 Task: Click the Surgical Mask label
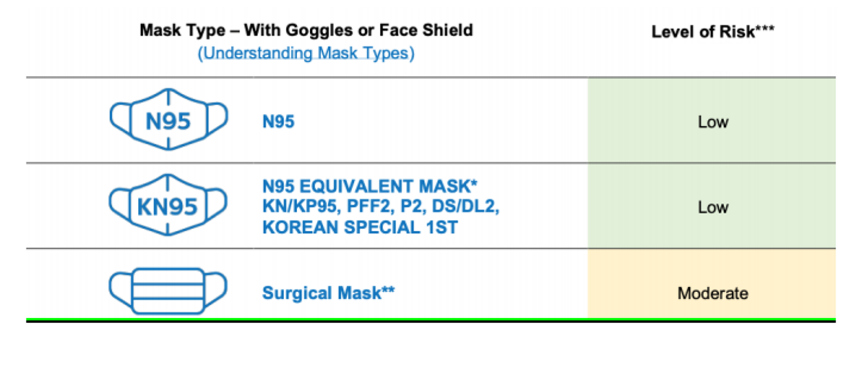(321, 293)
